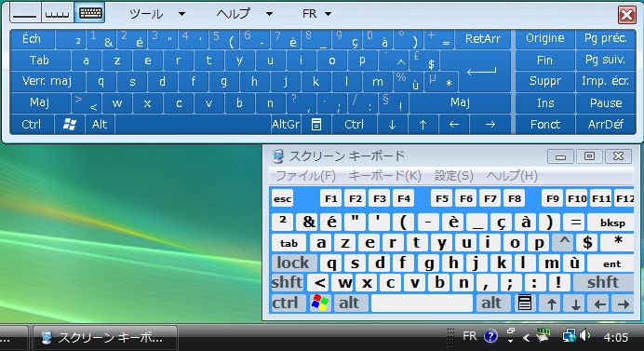Image resolution: width=644 pixels, height=351 pixels.
Task: Click the colored Windows flag key on screen keyboard
Action: [319, 303]
